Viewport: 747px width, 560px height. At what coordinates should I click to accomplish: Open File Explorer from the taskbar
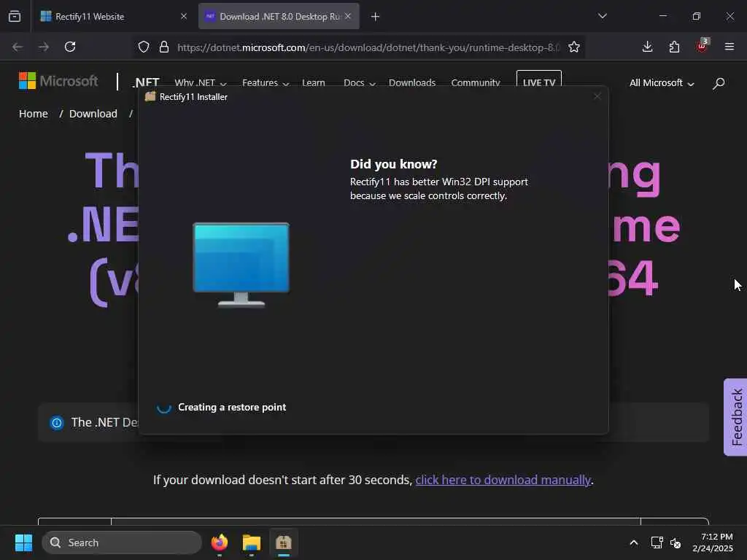pos(252,542)
